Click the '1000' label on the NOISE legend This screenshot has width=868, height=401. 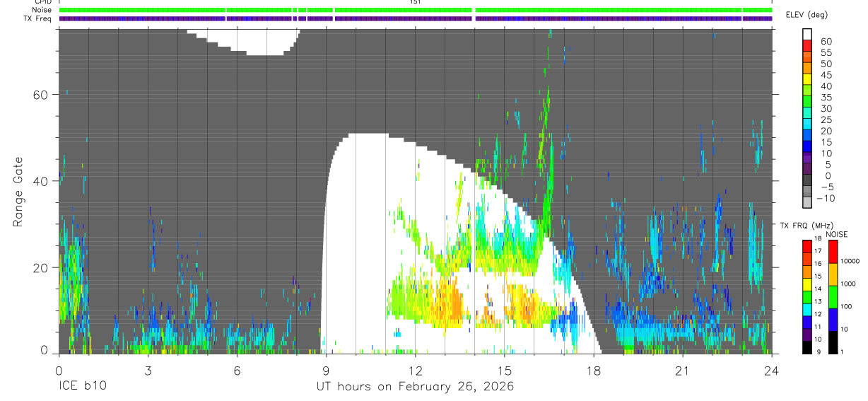tap(848, 284)
